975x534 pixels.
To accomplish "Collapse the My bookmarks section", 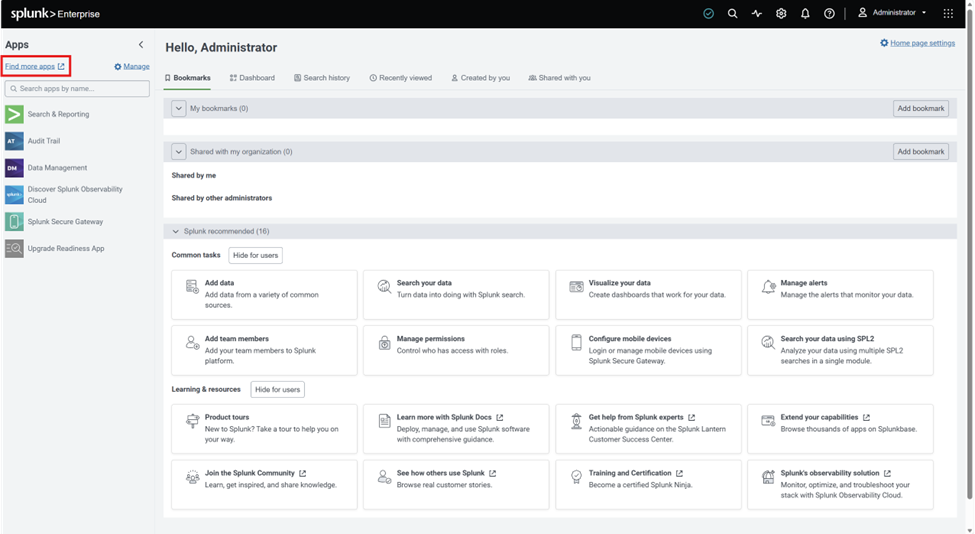I will (x=178, y=108).
